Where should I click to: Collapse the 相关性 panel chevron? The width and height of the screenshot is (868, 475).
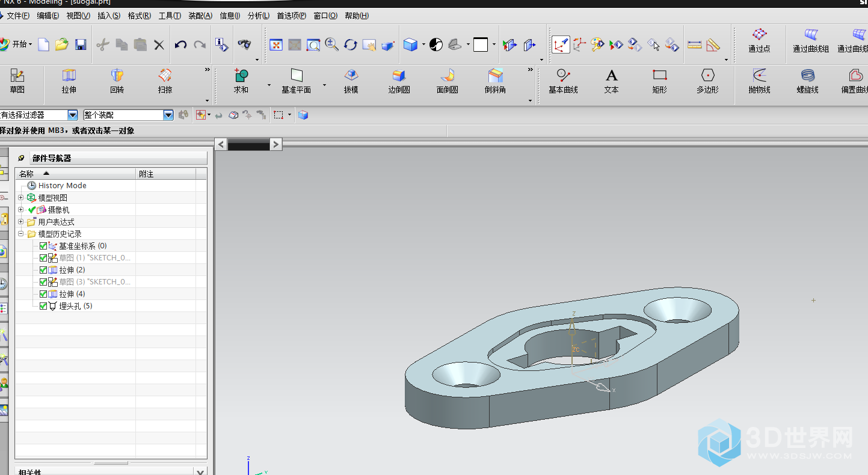point(200,472)
